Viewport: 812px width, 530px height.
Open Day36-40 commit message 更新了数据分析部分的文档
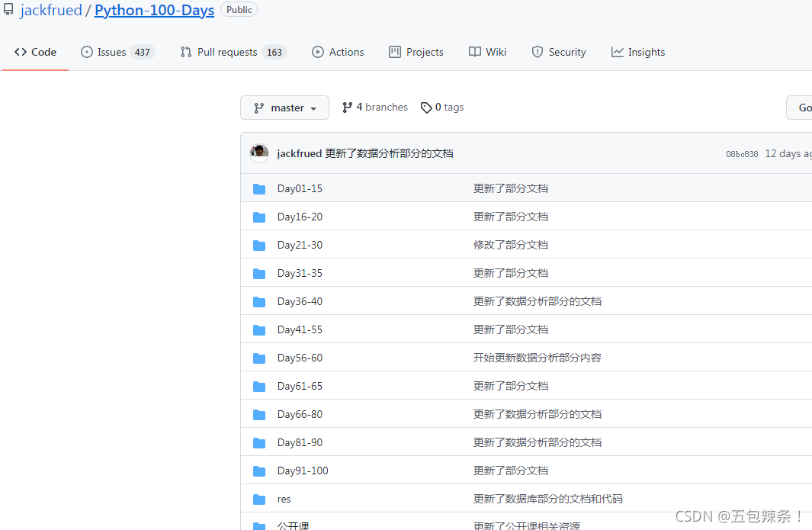coord(538,301)
